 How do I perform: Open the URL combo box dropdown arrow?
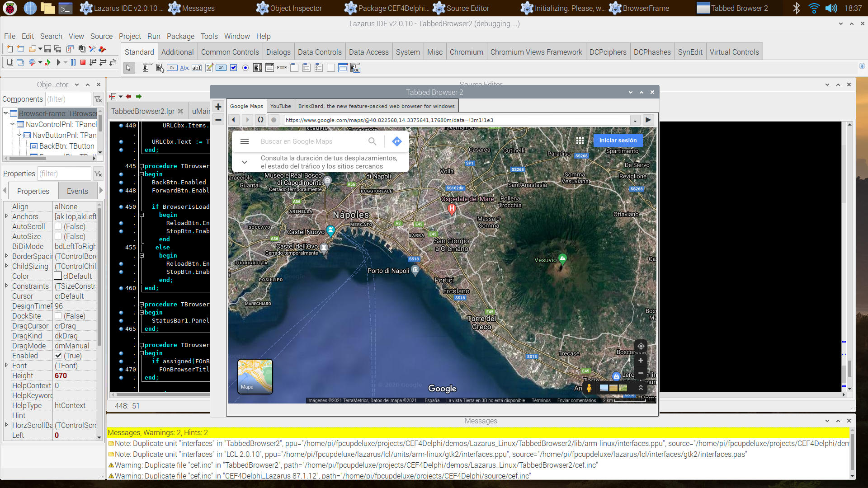click(x=635, y=120)
